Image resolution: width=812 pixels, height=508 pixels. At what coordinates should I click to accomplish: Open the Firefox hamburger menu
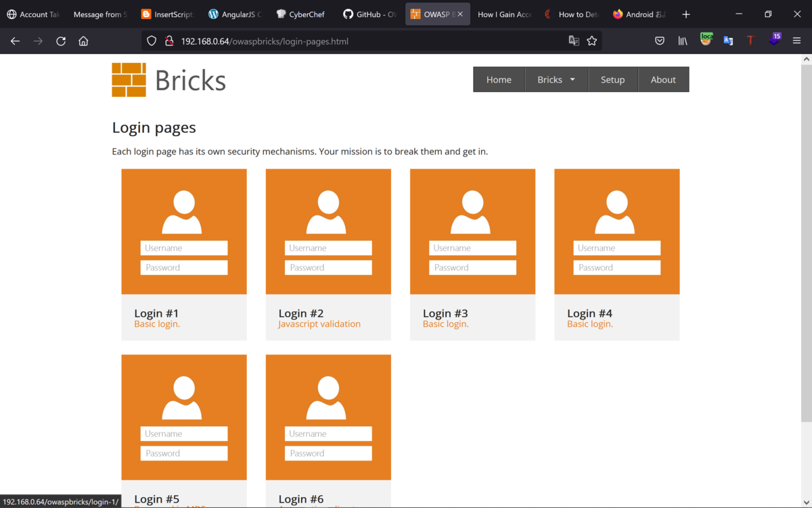(796, 41)
